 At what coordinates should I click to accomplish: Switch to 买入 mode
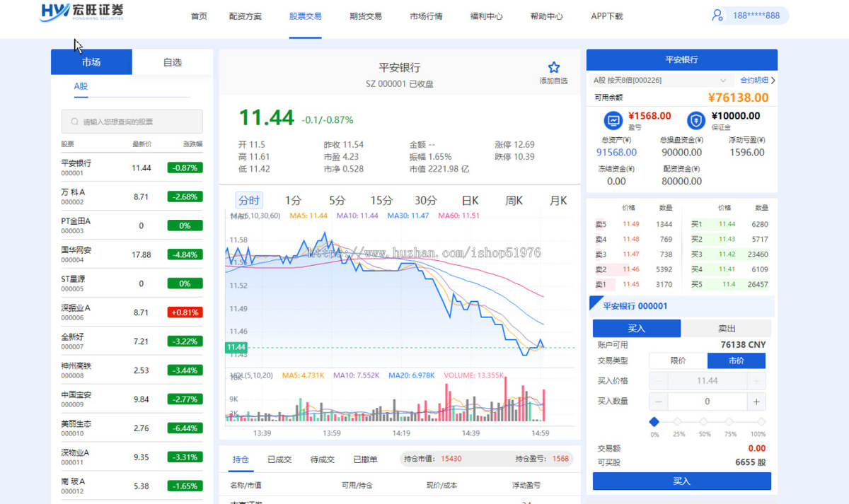637,328
